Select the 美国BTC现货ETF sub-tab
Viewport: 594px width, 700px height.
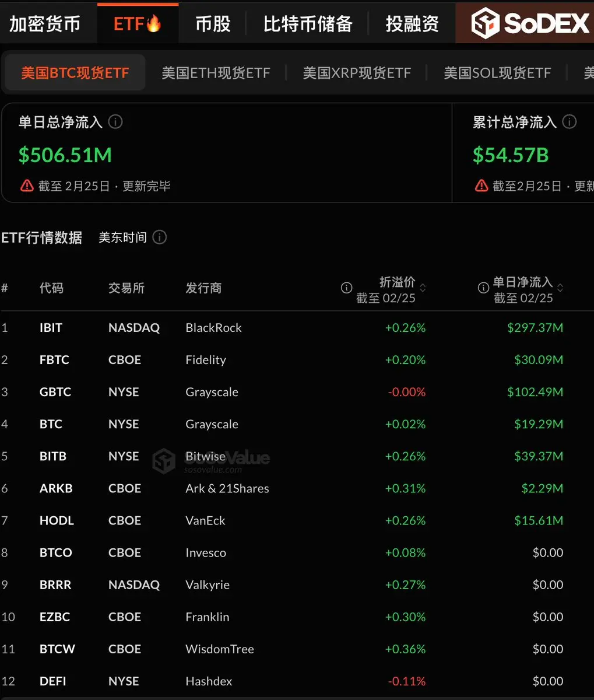click(x=75, y=73)
